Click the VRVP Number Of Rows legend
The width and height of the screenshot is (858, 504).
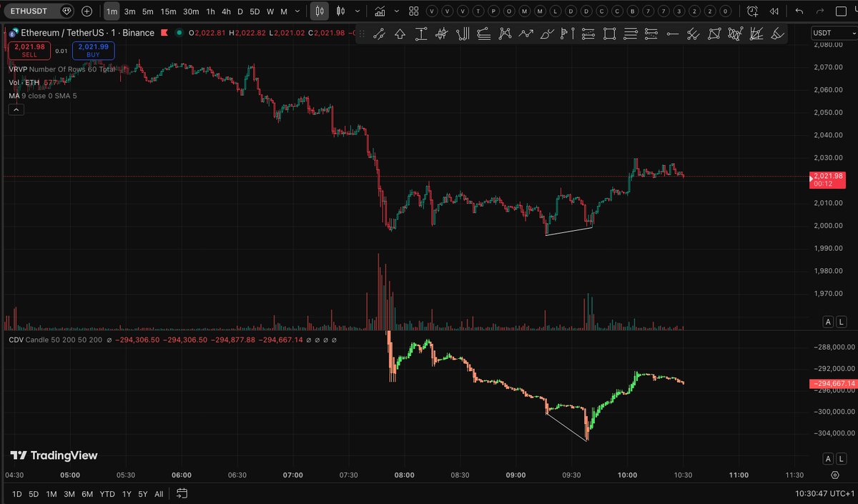pyautogui.click(x=61, y=69)
